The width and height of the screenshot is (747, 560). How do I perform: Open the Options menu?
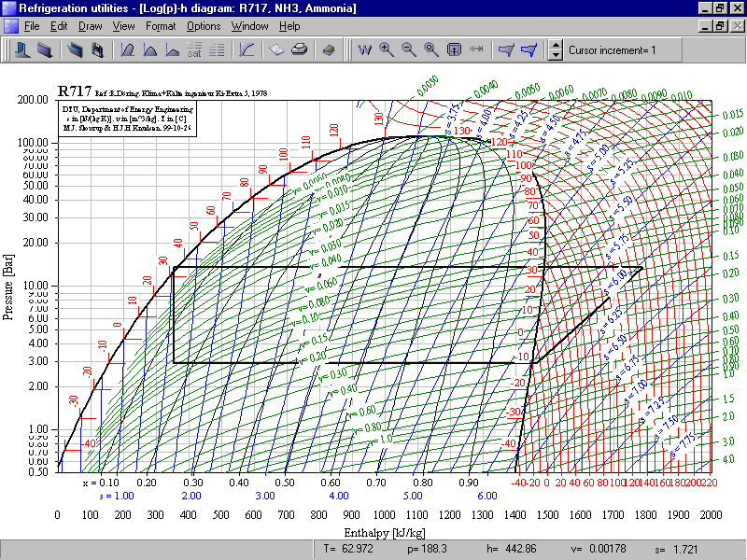[x=204, y=26]
